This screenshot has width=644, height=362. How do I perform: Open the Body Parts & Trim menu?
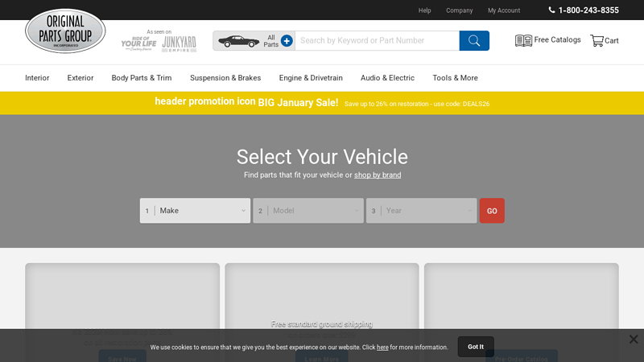[x=142, y=78]
